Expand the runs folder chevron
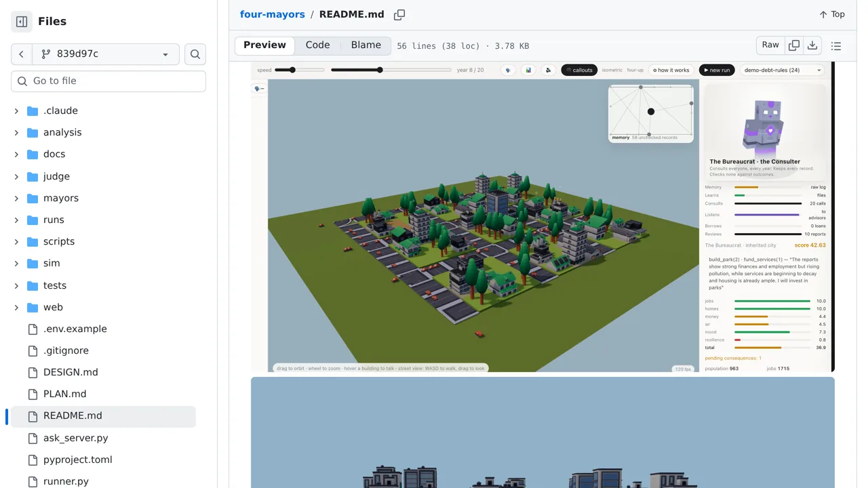This screenshot has height=488, width=868. click(x=16, y=220)
